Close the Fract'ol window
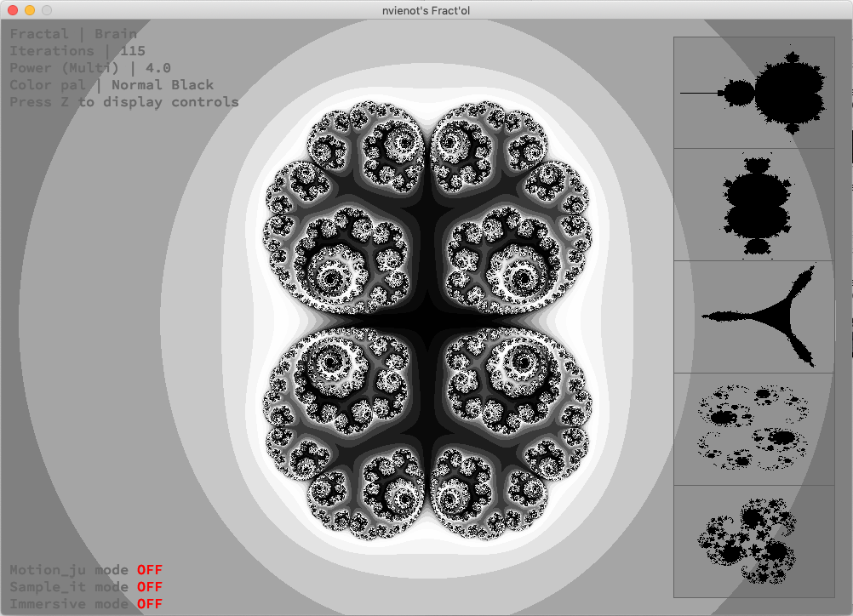The width and height of the screenshot is (853, 616). coord(13,10)
